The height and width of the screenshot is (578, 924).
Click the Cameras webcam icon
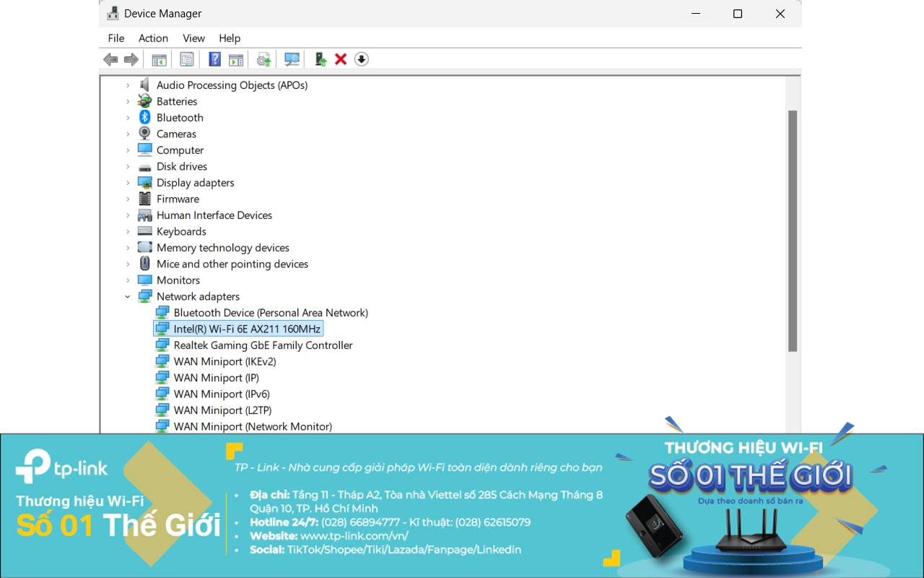click(144, 134)
